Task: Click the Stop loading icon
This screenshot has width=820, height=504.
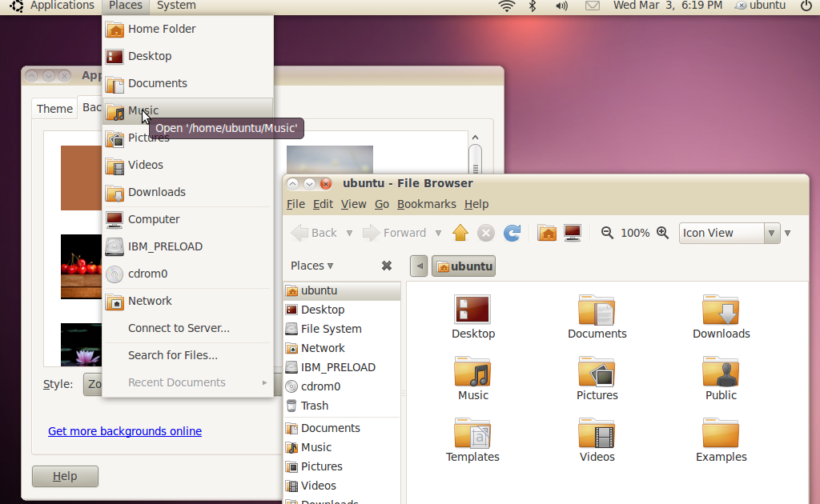Action: pyautogui.click(x=486, y=233)
